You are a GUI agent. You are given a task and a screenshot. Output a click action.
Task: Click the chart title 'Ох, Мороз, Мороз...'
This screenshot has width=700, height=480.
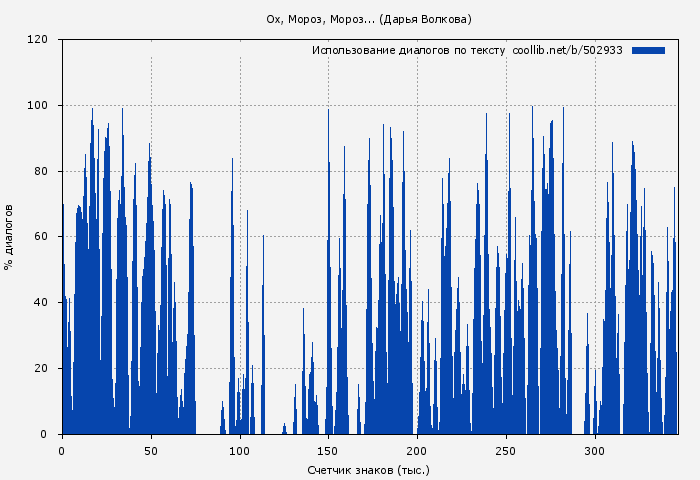tap(368, 19)
